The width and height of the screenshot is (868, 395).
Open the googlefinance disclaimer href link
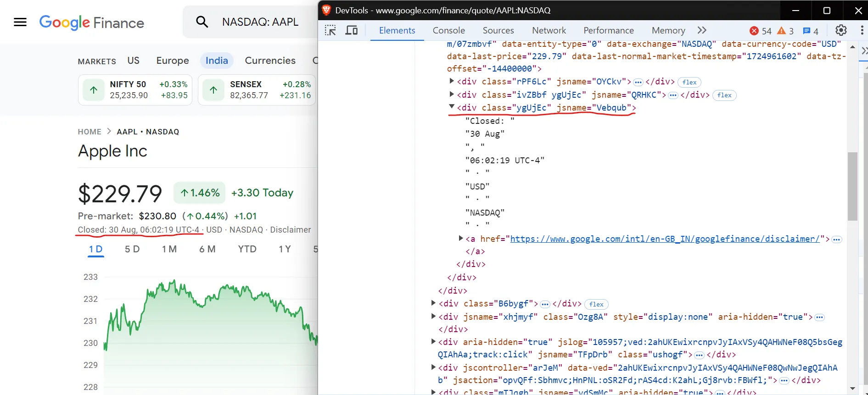[665, 239]
